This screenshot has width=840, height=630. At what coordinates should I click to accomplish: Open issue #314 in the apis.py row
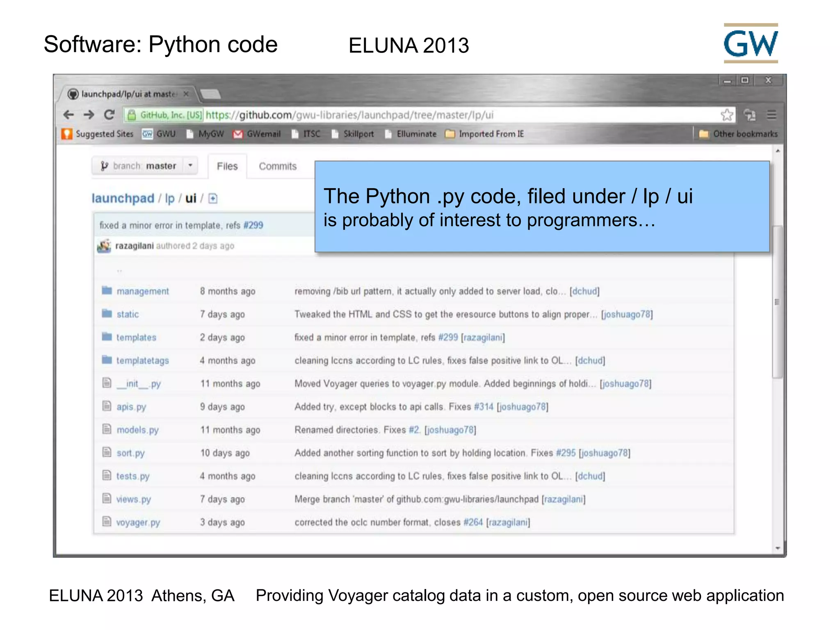[x=484, y=406]
